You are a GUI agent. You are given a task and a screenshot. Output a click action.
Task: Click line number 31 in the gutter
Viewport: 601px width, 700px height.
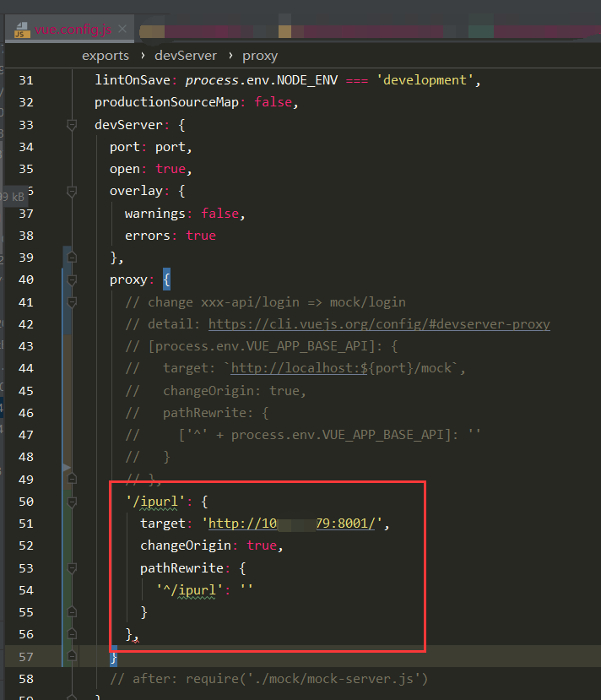coord(26,80)
